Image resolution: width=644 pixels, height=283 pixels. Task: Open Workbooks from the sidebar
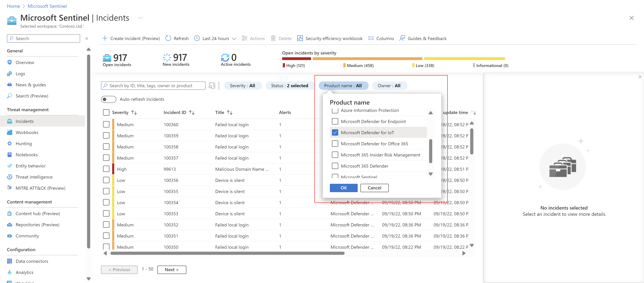click(x=27, y=132)
